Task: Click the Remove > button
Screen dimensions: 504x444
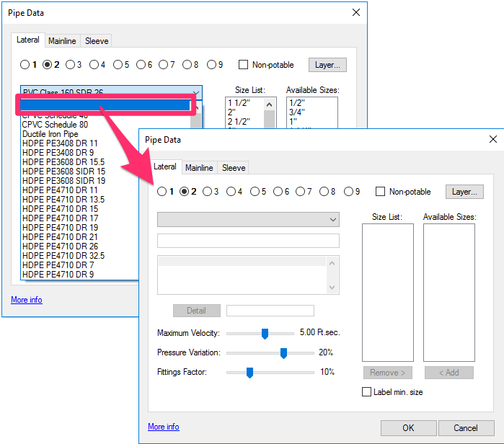Action: click(388, 373)
